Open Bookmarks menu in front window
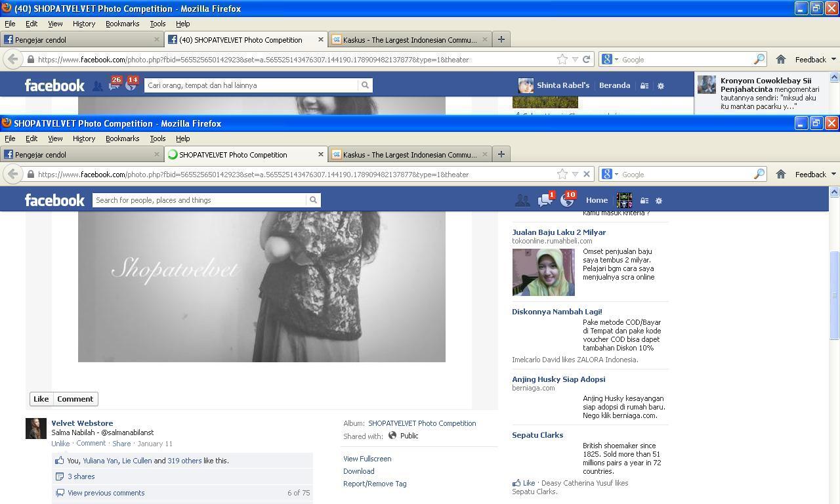This screenshot has height=504, width=840. [123, 138]
